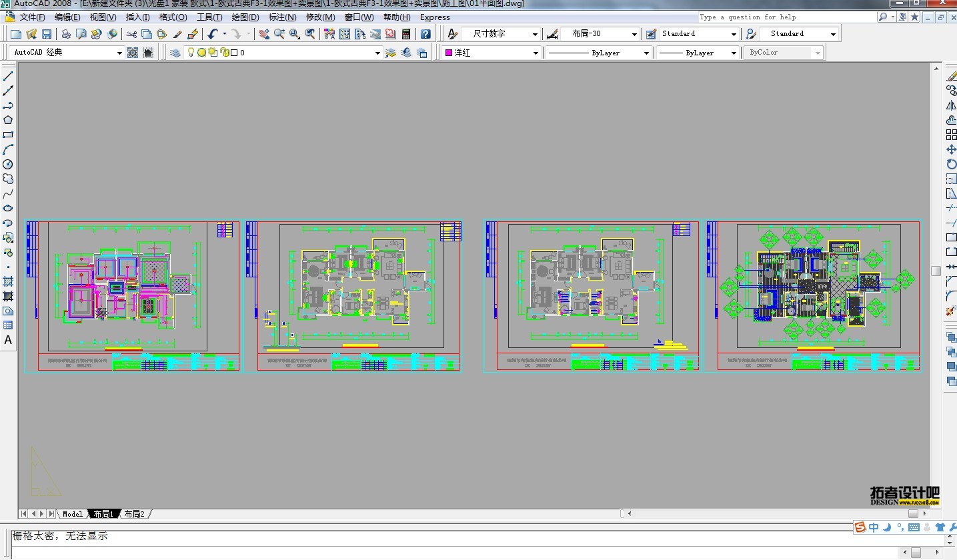The height and width of the screenshot is (560, 957).
Task: Activate Zoom Realtime tool
Action: pos(279,33)
